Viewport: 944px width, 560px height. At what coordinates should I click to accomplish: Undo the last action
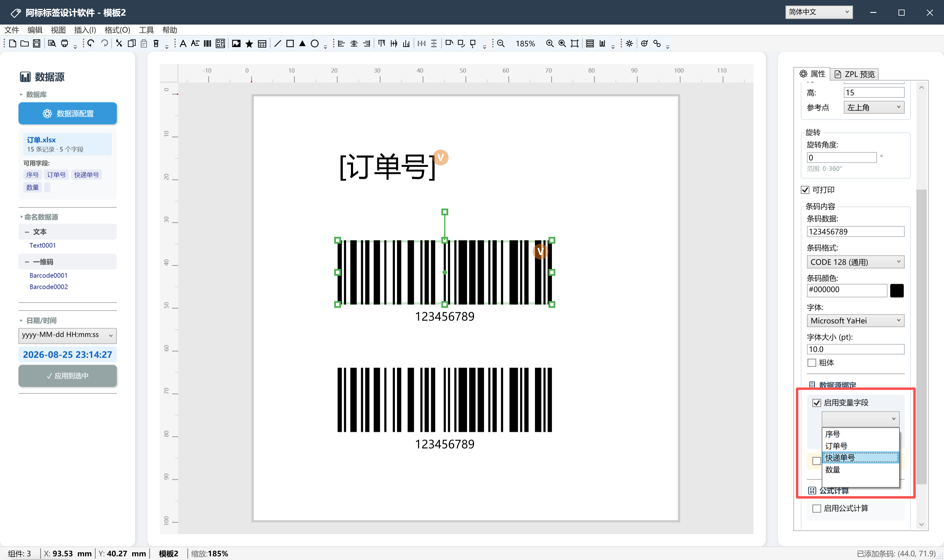[x=91, y=44]
